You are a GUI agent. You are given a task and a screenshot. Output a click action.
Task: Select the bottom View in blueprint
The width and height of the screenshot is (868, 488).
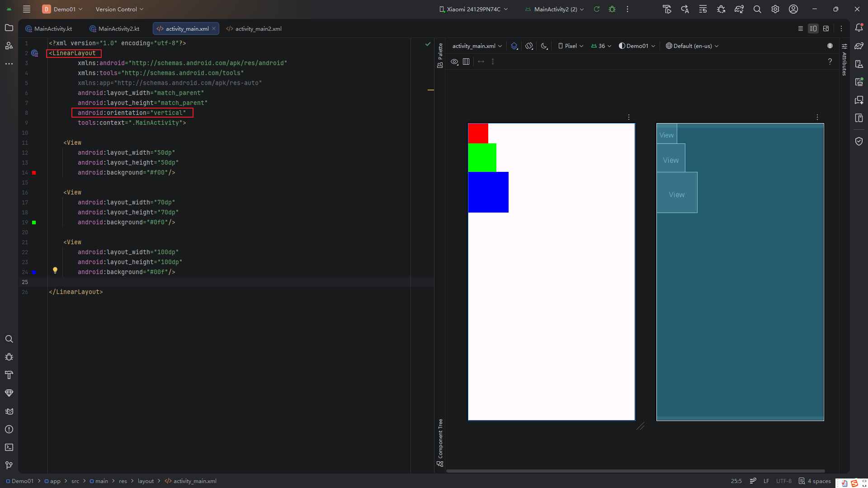[677, 192]
